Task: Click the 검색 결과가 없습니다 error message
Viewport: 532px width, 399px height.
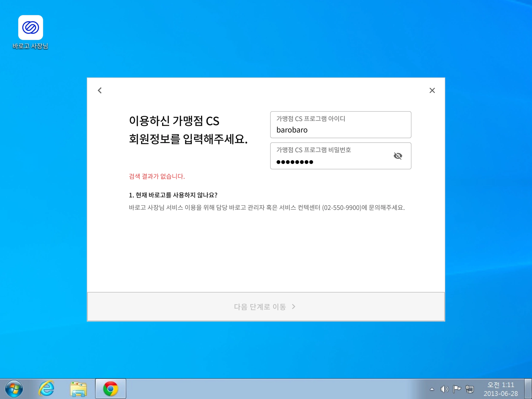Action: coord(157,176)
